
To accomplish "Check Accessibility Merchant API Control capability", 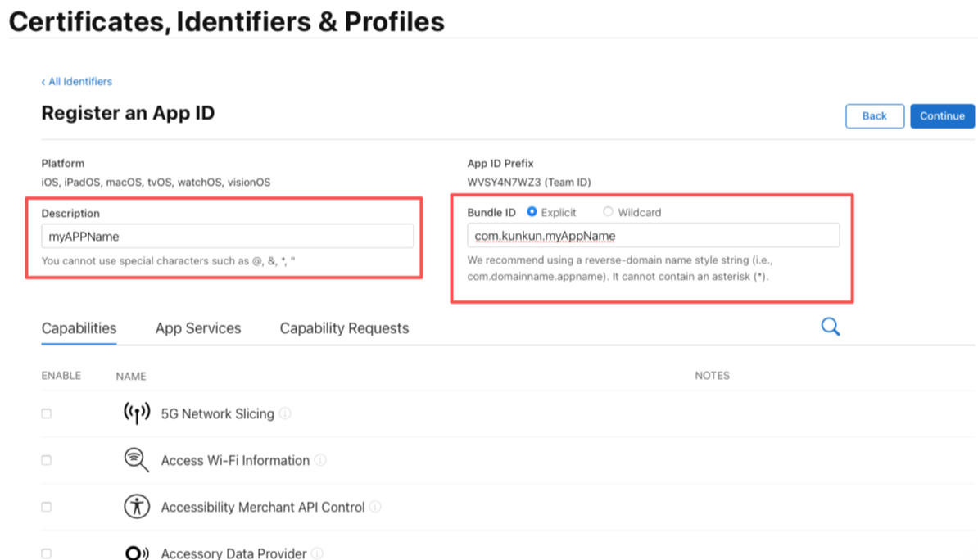I will click(46, 507).
